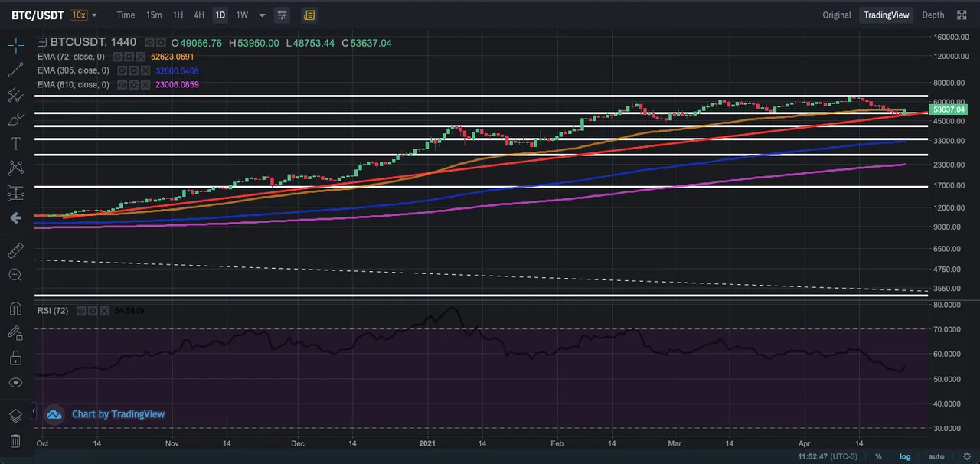
Task: Open the pattern drawing tools
Action: pos(15,168)
